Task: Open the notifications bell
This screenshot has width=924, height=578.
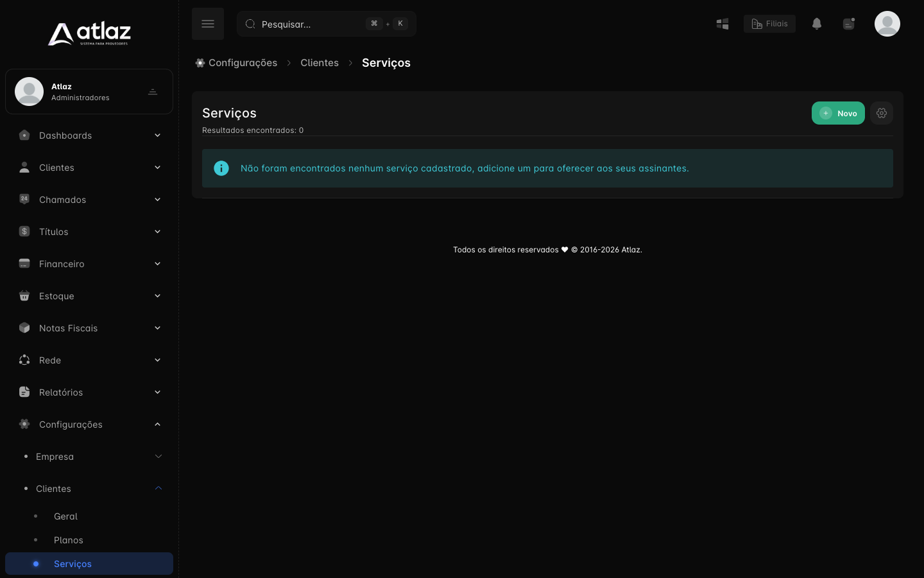Action: tap(817, 24)
